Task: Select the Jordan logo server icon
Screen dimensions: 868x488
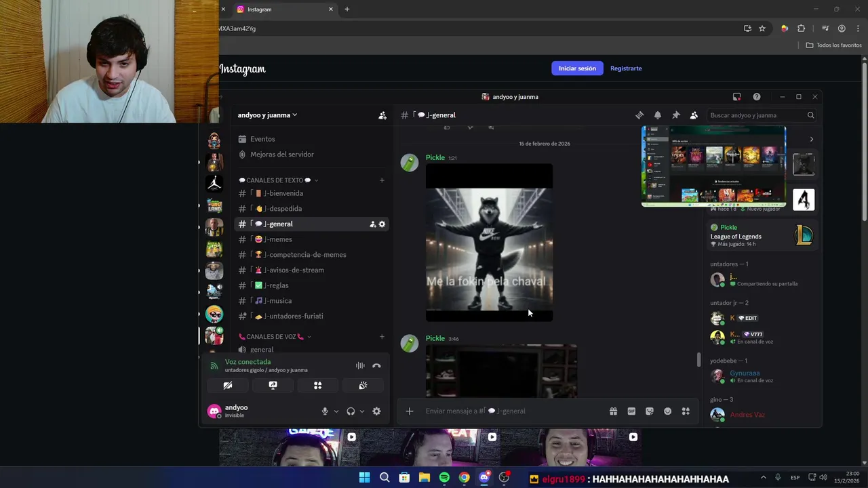Action: (x=214, y=184)
